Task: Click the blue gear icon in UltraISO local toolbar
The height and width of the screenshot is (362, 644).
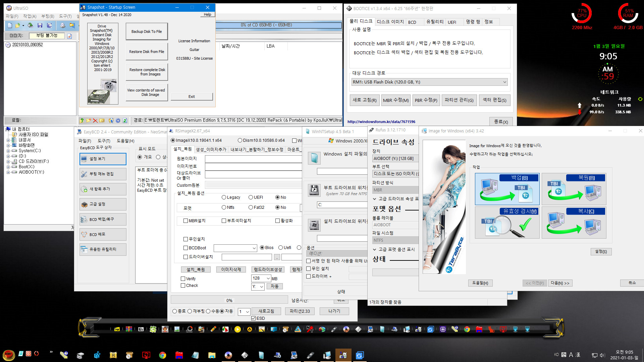Action: 118,120
